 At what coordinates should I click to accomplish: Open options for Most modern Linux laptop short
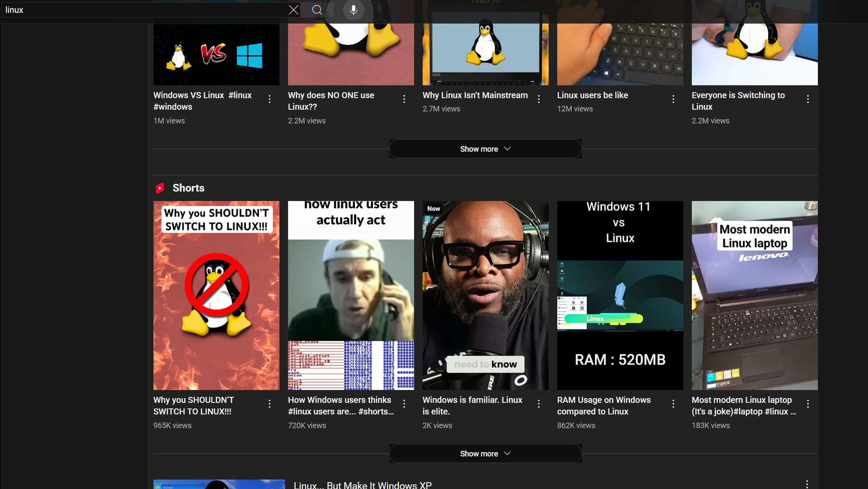coord(808,404)
